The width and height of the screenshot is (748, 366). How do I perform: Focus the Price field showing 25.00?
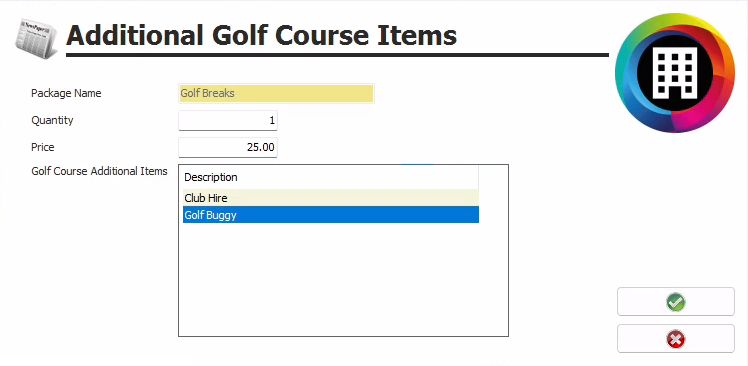[228, 147]
